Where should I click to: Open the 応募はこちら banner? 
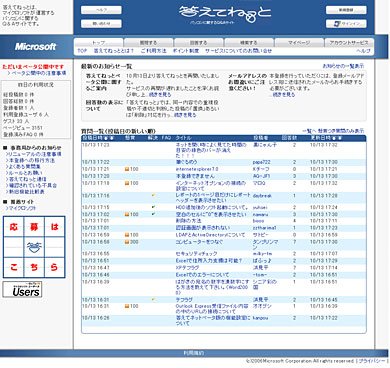click(x=34, y=247)
